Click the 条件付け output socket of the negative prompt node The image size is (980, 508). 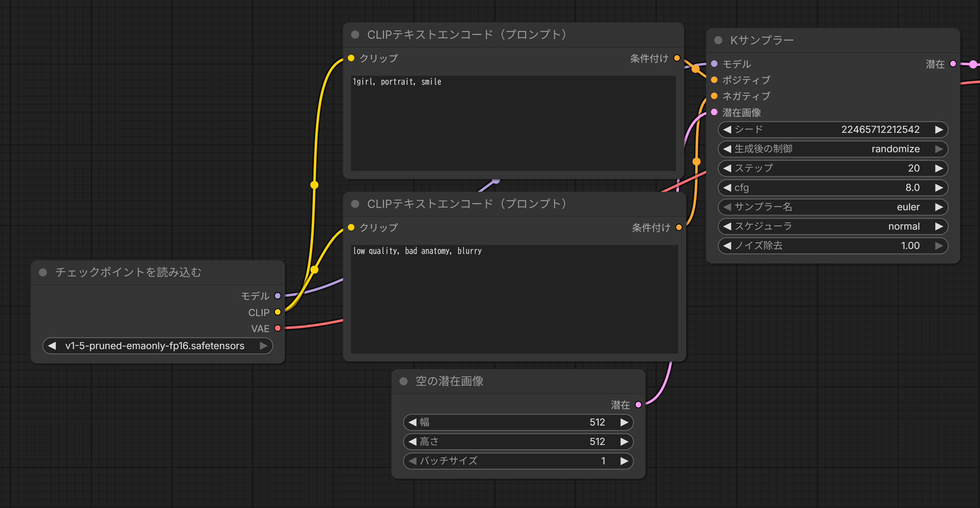(x=679, y=227)
